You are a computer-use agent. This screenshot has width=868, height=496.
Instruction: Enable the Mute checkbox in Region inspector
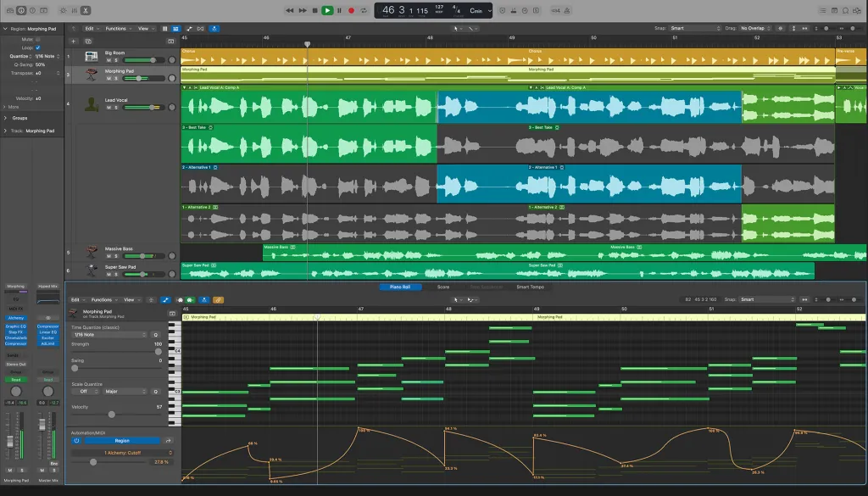[38, 39]
